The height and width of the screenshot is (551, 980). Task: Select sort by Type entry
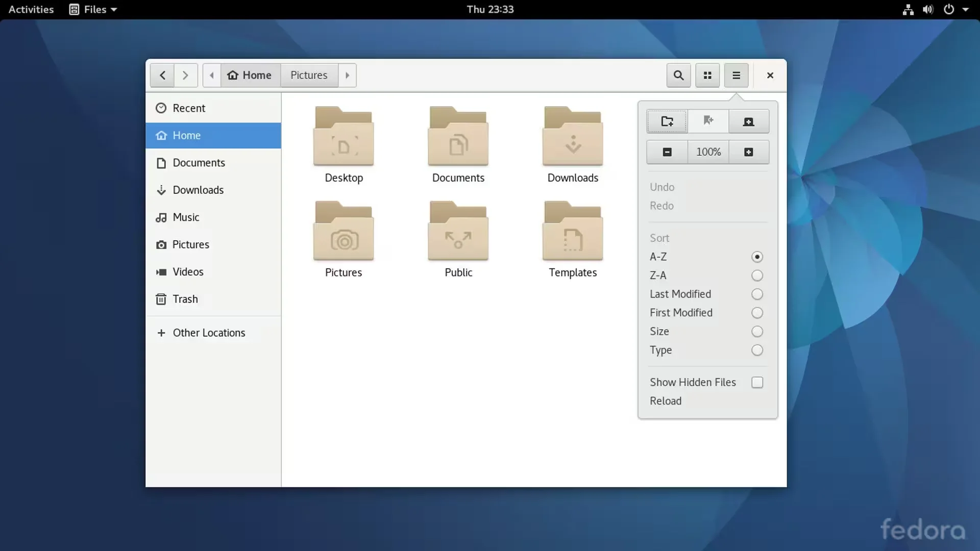coord(661,350)
